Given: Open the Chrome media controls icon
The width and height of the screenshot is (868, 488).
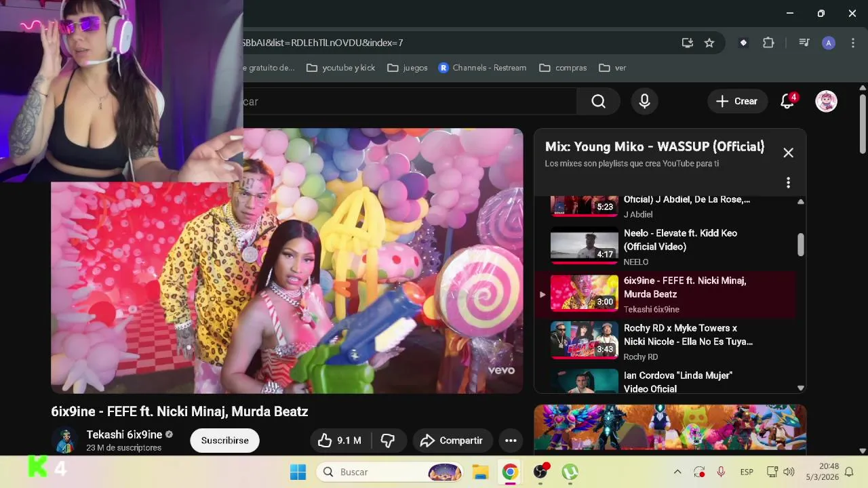Looking at the screenshot, I should pyautogui.click(x=804, y=43).
